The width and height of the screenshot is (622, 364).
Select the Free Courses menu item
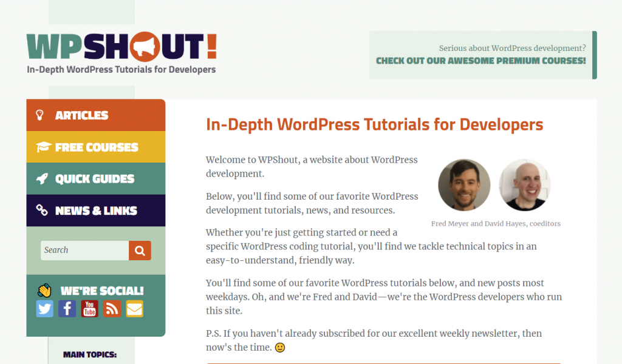point(97,147)
